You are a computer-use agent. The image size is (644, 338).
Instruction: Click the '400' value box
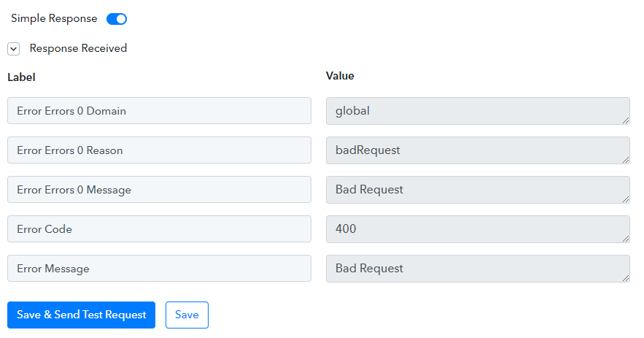click(x=478, y=229)
